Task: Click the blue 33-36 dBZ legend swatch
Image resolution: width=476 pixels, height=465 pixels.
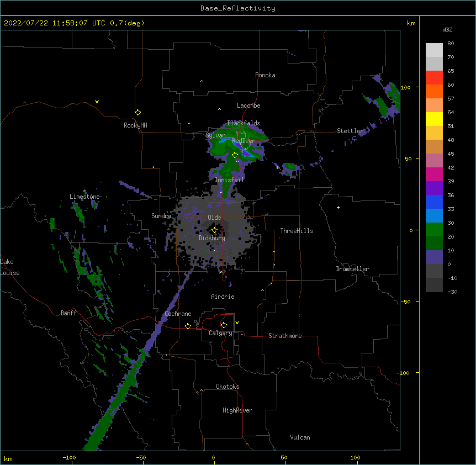Action: click(x=434, y=202)
